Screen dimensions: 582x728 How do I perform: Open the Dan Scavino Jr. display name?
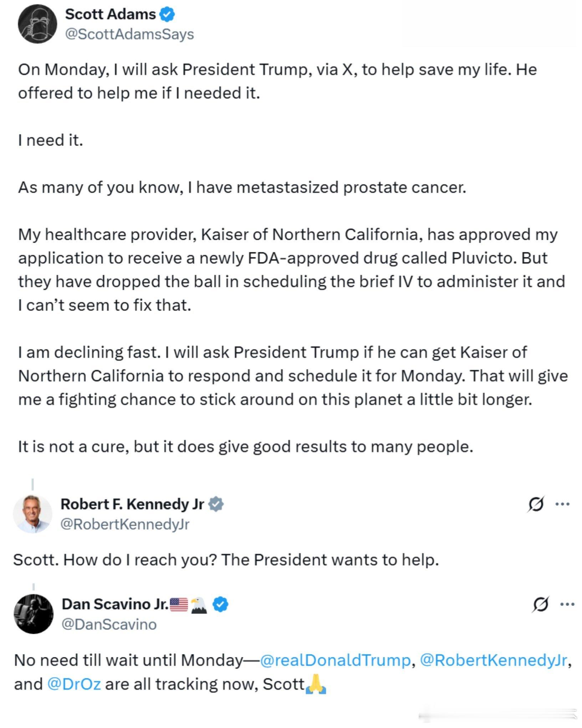click(x=115, y=604)
